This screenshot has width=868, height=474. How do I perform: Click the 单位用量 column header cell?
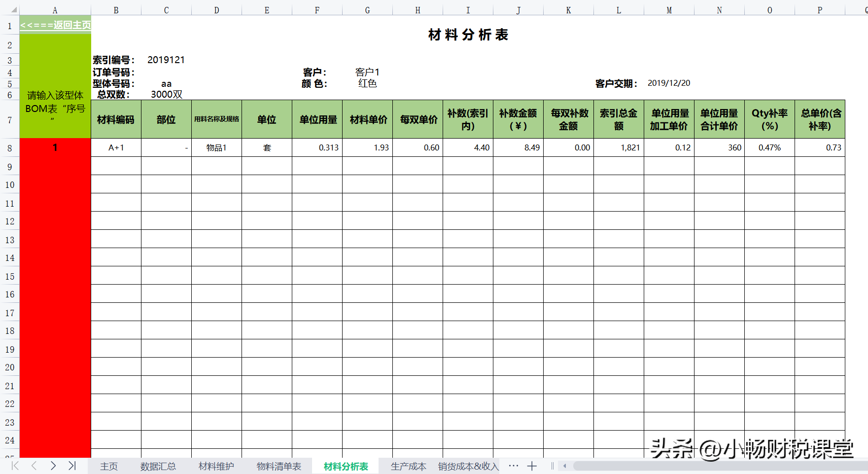(x=317, y=119)
